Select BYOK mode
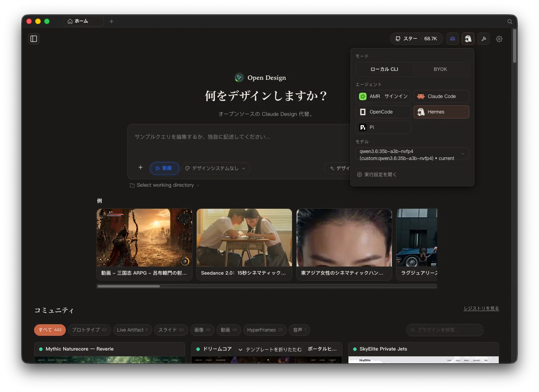The height and width of the screenshot is (392, 539). 440,69
